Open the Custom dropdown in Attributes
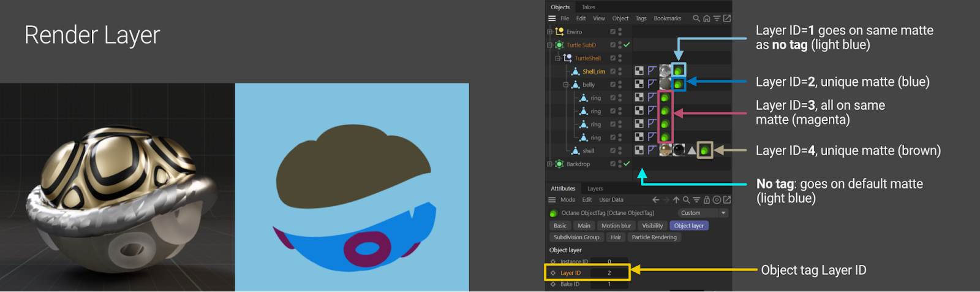Image resolution: width=980 pixels, height=292 pixels. click(703, 213)
